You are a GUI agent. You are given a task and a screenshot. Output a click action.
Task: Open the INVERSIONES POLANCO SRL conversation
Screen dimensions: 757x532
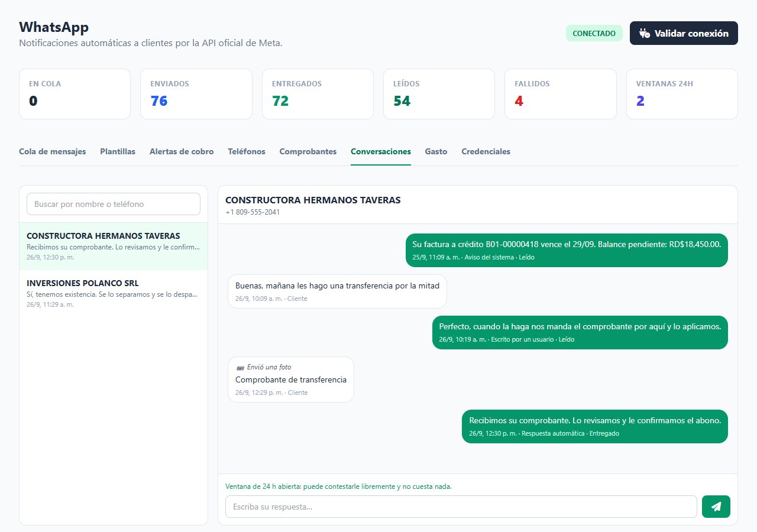coord(114,294)
